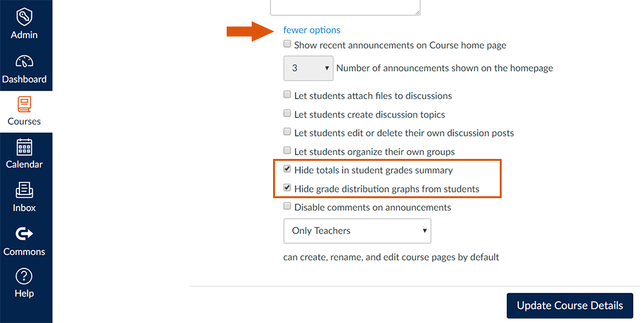Click inside the text area above fewer options
The height and width of the screenshot is (323, 644).
pyautogui.click(x=345, y=7)
